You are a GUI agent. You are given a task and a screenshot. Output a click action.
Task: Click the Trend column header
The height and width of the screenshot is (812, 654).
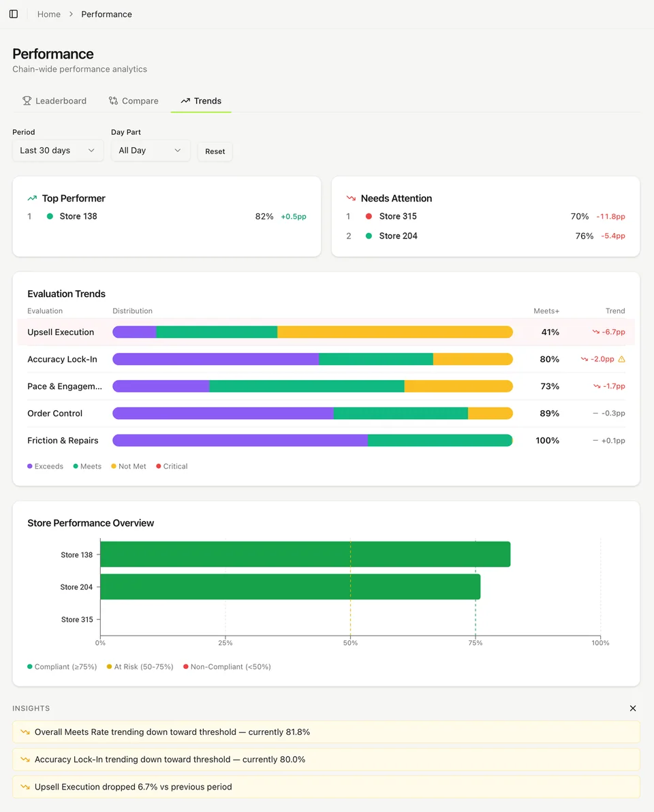(x=615, y=311)
